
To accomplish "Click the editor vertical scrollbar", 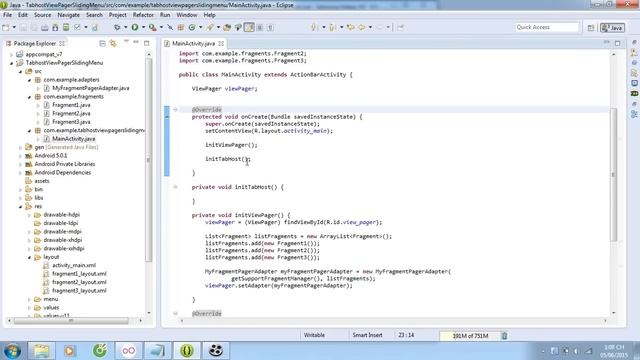I will (613, 174).
